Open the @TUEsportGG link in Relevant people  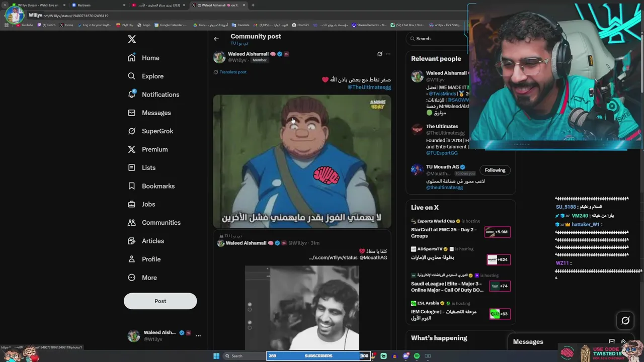442,153
